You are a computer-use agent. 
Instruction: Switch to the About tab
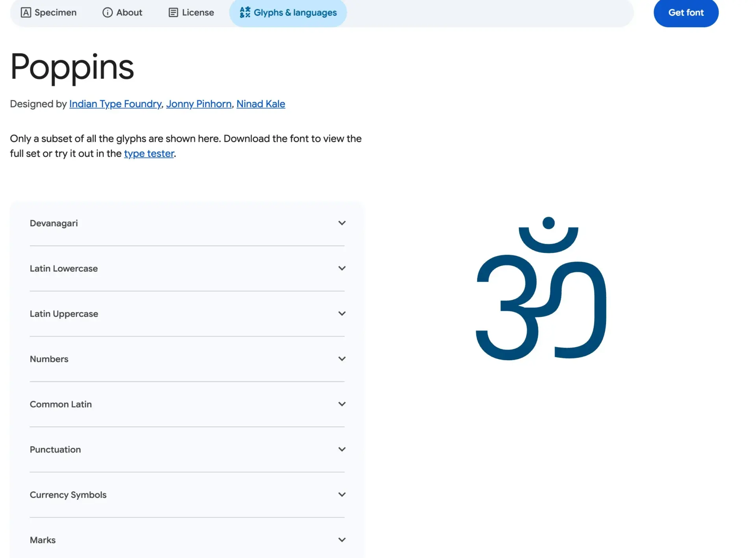122,13
